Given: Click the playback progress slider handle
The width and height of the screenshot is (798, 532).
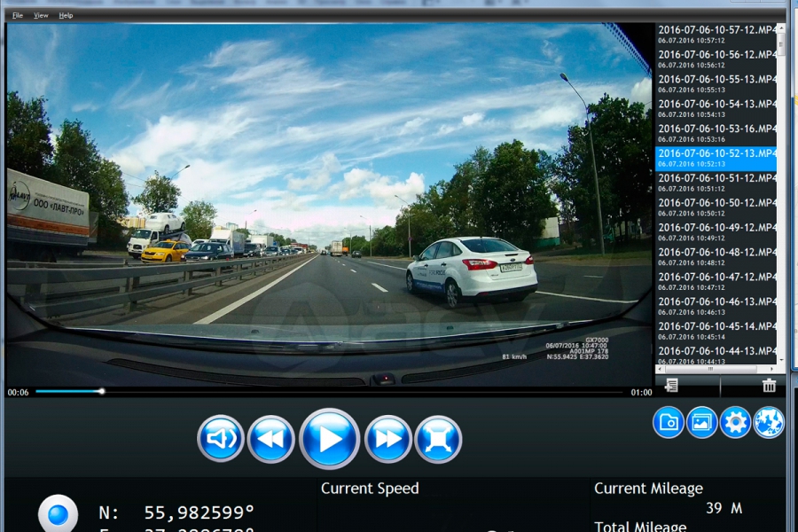Looking at the screenshot, I should click(x=102, y=392).
